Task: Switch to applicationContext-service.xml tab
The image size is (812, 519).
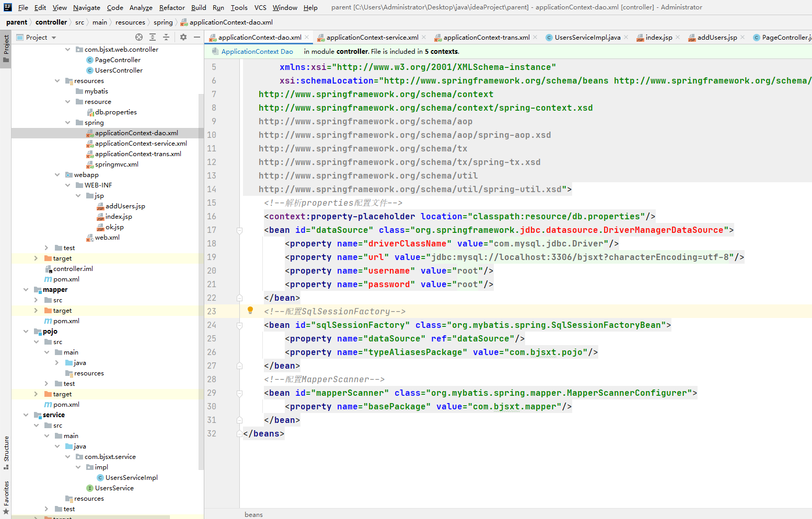Action: [x=372, y=37]
